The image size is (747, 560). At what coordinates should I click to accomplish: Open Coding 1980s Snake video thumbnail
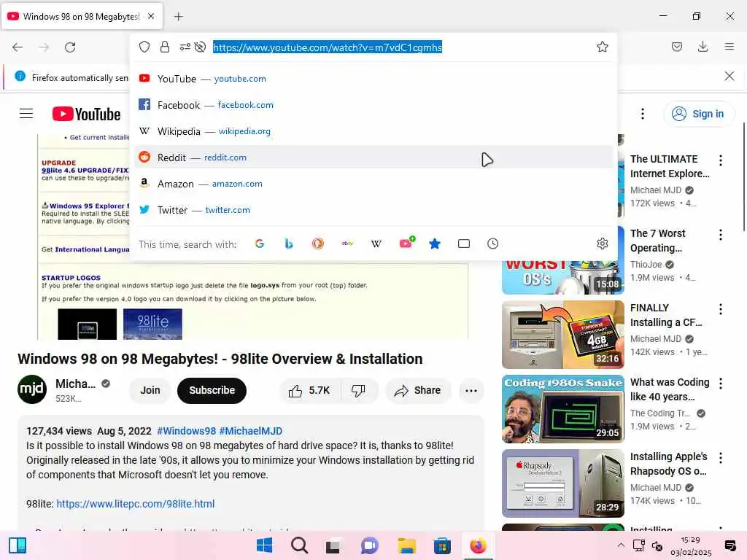pos(562,408)
